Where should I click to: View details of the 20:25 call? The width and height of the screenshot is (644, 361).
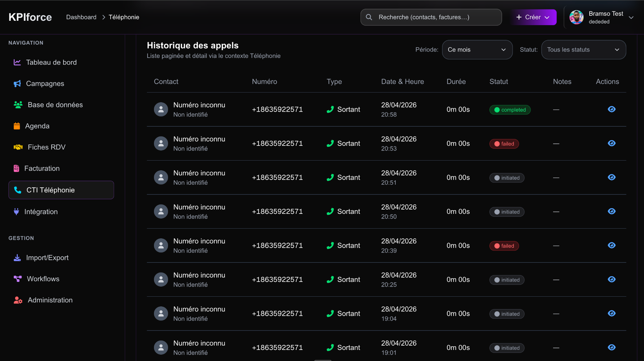tap(611, 279)
